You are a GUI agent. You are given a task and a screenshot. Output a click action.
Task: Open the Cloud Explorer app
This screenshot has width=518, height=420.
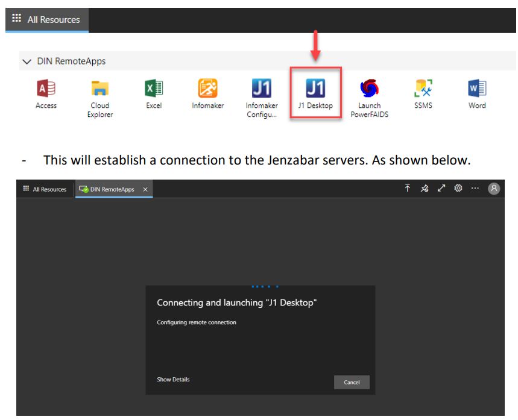[99, 98]
